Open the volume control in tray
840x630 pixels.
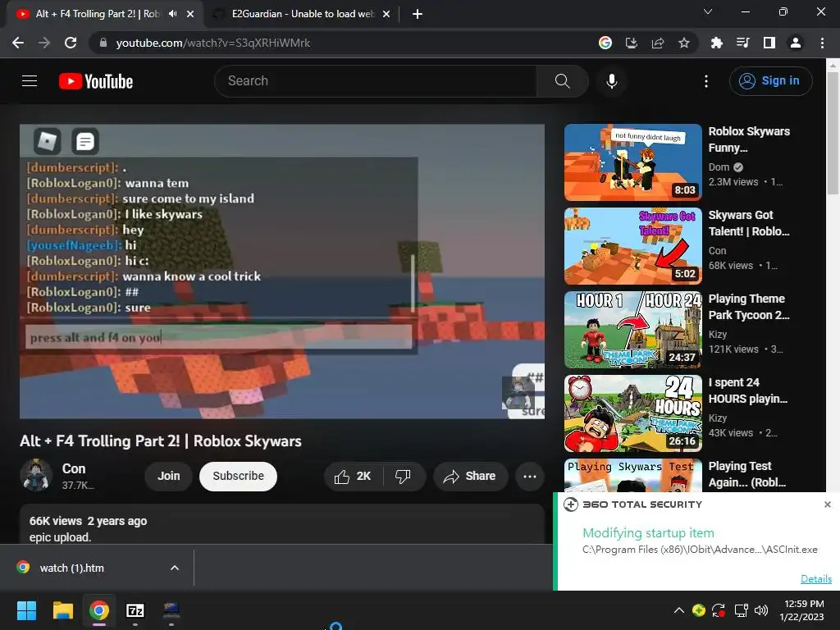(x=760, y=610)
